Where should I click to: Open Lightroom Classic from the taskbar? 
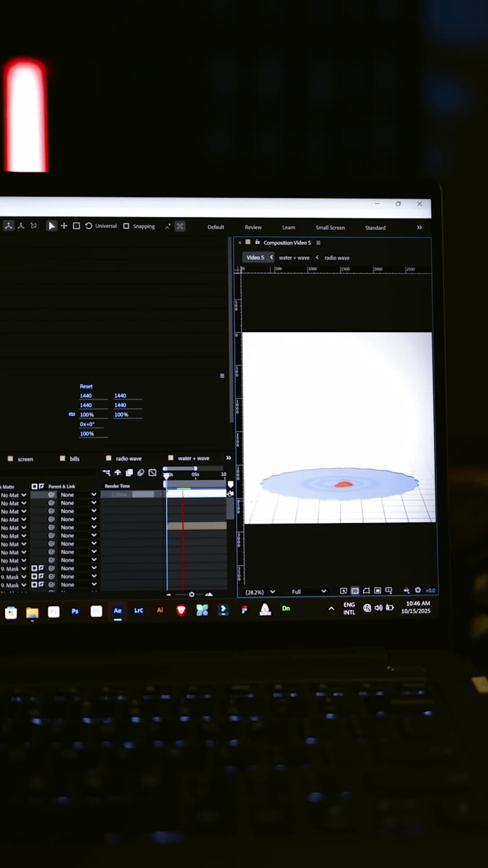(x=138, y=610)
